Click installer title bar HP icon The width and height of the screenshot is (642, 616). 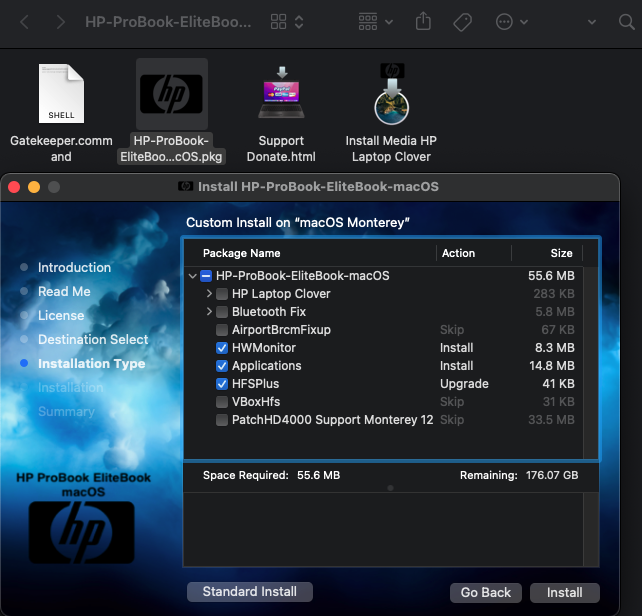[185, 187]
